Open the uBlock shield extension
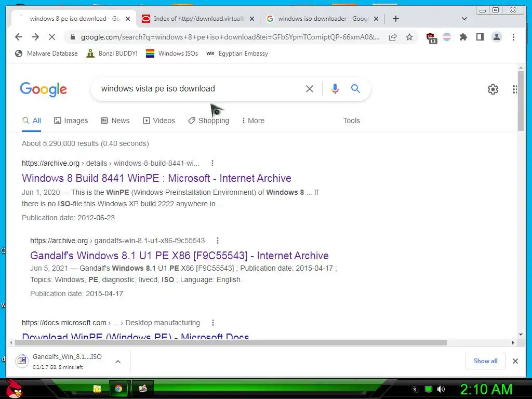This screenshot has width=532, height=399. 431,37
